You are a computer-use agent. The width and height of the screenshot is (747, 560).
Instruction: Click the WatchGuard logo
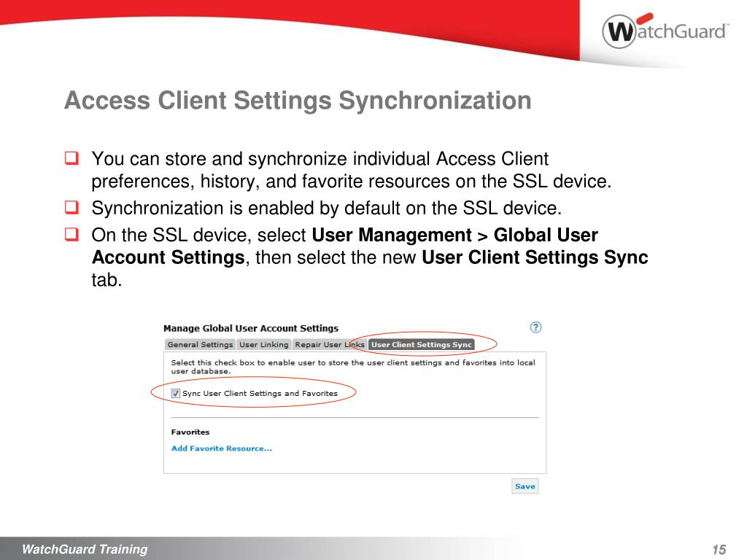[665, 31]
